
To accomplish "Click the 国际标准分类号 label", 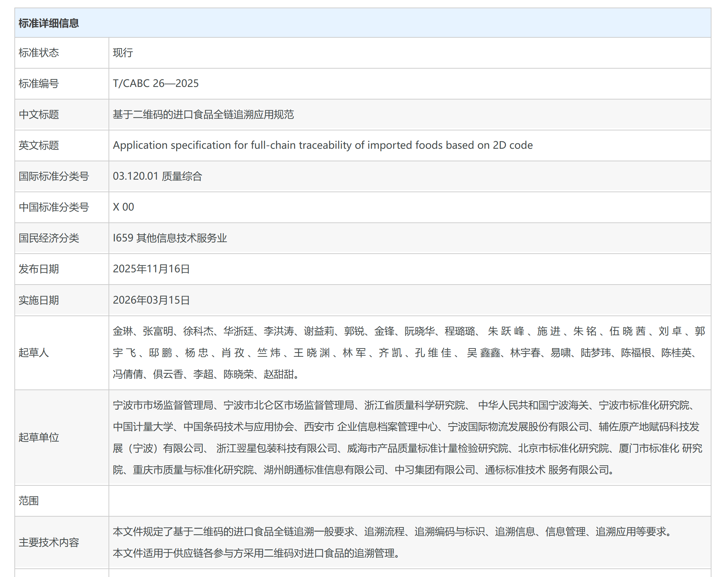I will (x=54, y=176).
